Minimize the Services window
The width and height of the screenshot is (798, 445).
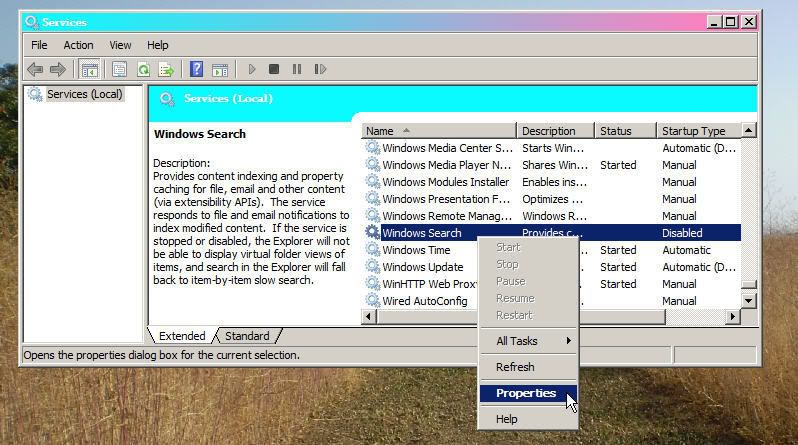[714, 22]
